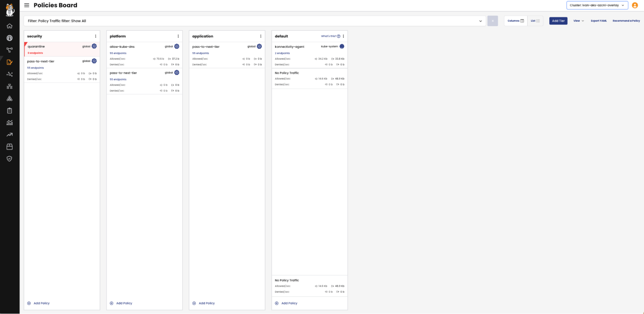Open the orange user account avatar
This screenshot has height=314, width=644.
click(x=635, y=5)
